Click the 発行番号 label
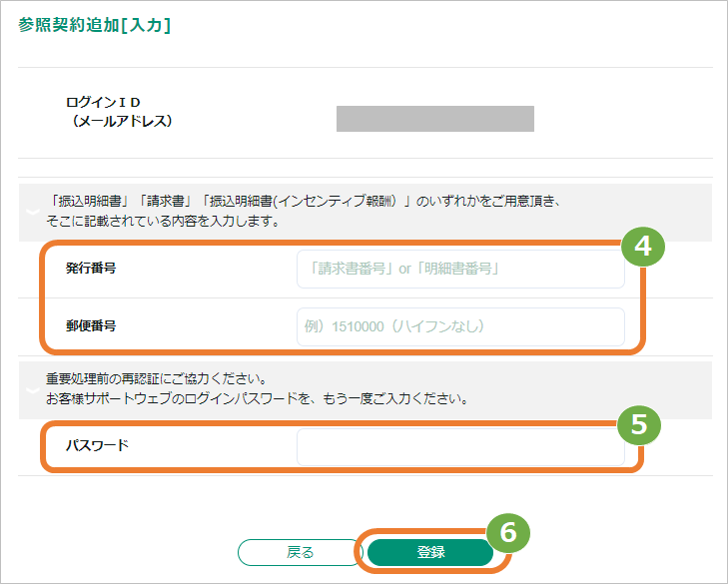This screenshot has width=728, height=584. (x=91, y=269)
